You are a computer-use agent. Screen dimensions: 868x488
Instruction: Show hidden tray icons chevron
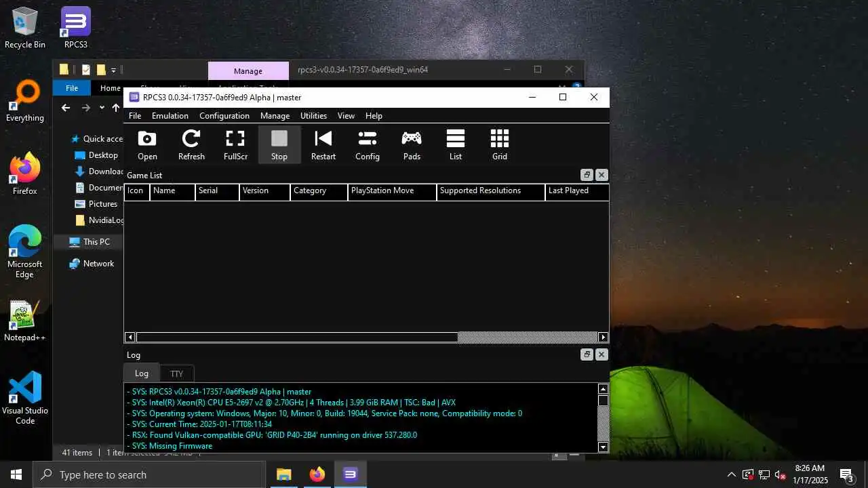tap(731, 474)
